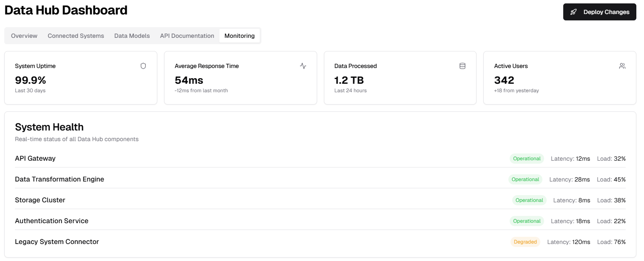The image size is (644, 261).
Task: Select the Legacy System Connector row name
Action: click(57, 241)
